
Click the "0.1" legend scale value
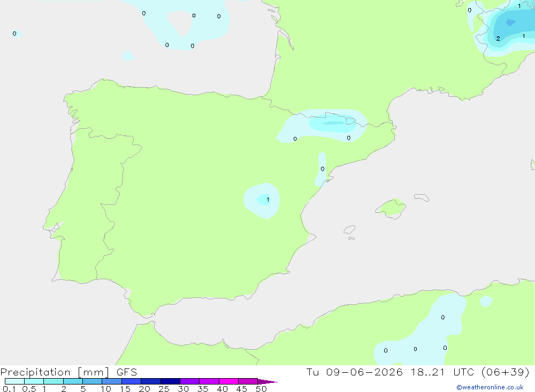click(x=9, y=389)
